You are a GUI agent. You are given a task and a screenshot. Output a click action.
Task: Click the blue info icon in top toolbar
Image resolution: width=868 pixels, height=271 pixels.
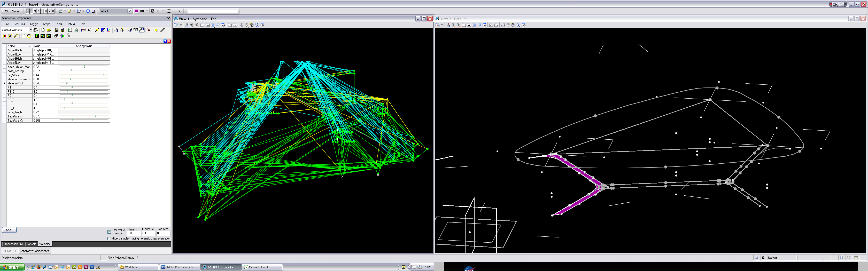(88, 11)
